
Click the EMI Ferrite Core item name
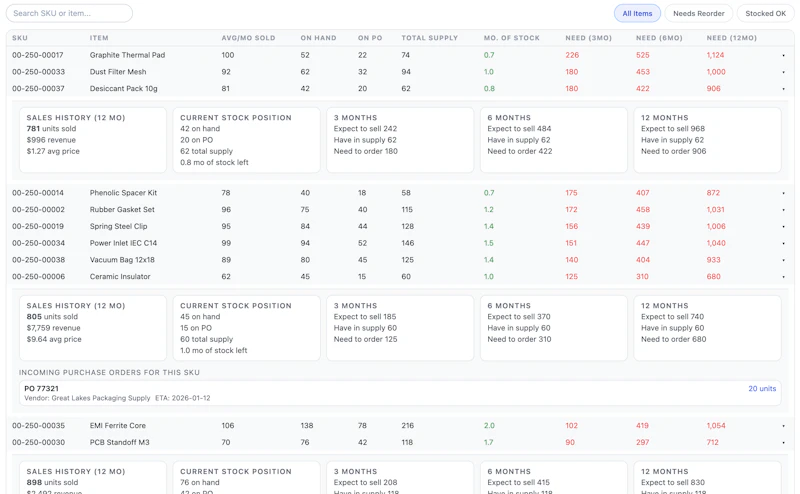(118, 426)
